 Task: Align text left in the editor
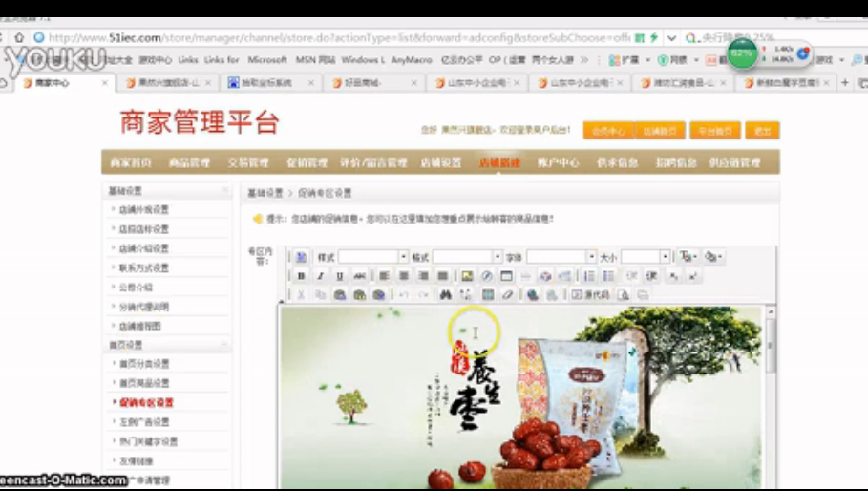point(384,276)
